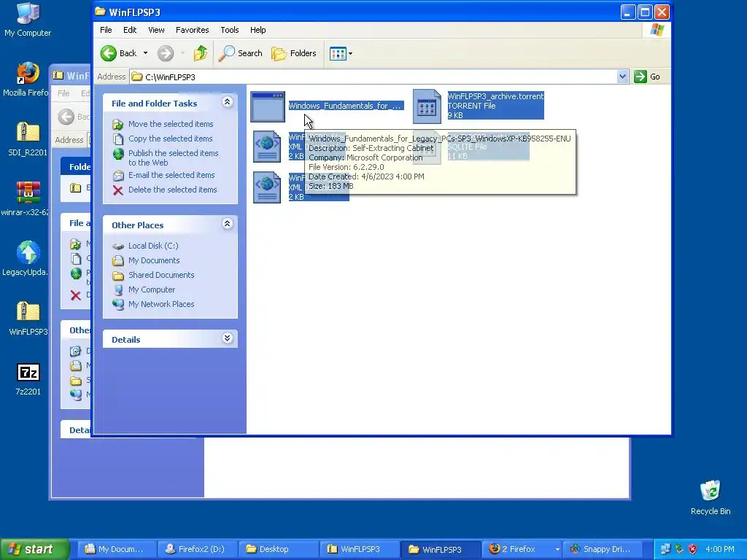747x560 pixels.
Task: Open the Search pane
Action: [241, 53]
